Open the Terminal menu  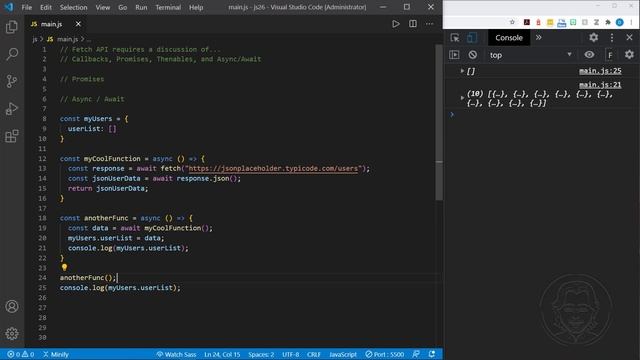click(x=168, y=7)
